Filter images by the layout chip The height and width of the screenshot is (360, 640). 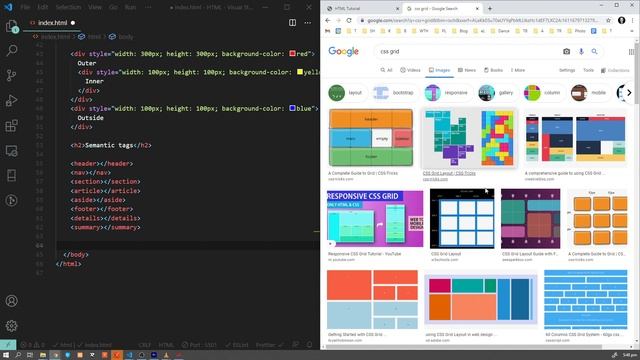[346, 93]
